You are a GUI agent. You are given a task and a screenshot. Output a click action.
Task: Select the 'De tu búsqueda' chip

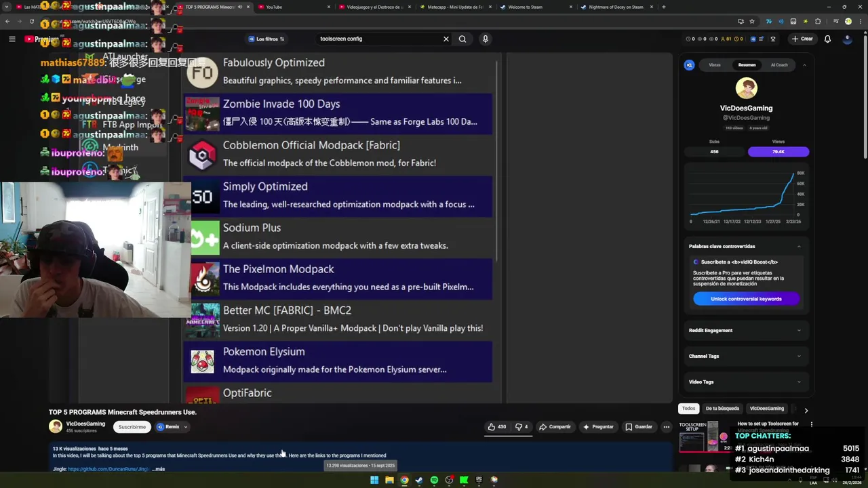click(722, 409)
